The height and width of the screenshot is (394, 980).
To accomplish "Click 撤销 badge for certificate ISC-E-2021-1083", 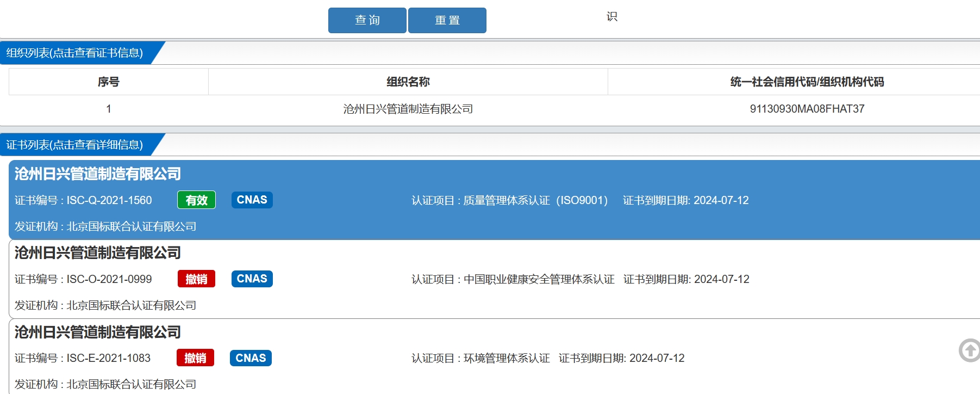I will coord(195,358).
